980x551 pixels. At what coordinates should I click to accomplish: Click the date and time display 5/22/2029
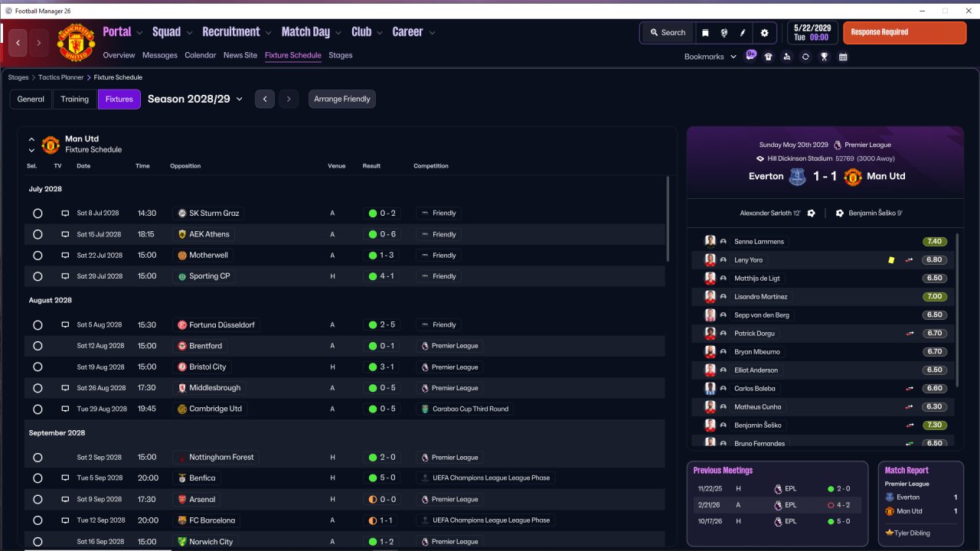[811, 32]
